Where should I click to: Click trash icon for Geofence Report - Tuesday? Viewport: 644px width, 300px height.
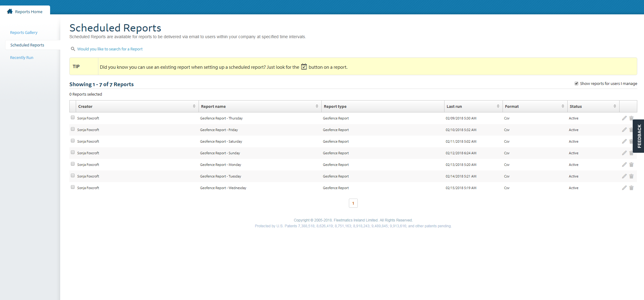tap(631, 176)
